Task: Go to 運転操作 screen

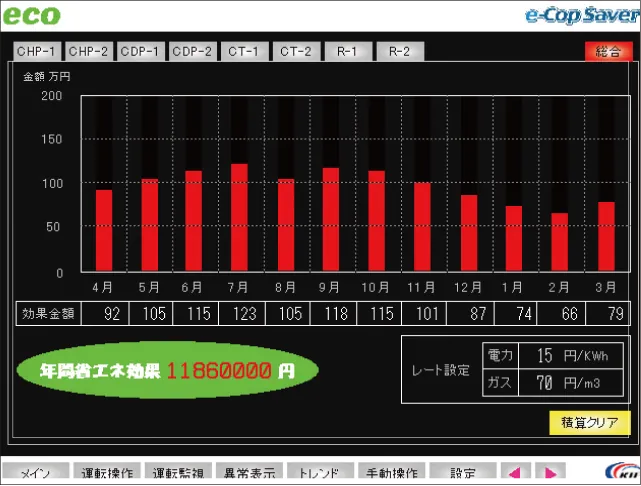Action: click(107, 472)
